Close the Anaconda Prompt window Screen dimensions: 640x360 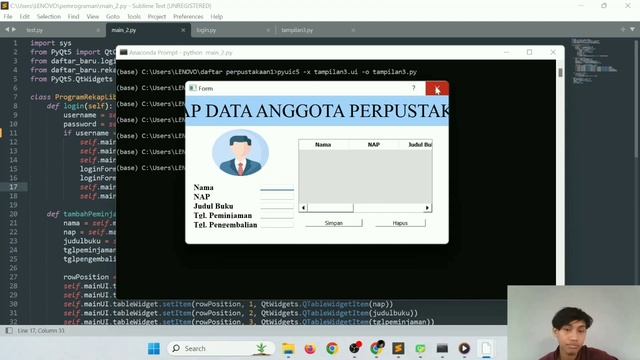click(553, 52)
